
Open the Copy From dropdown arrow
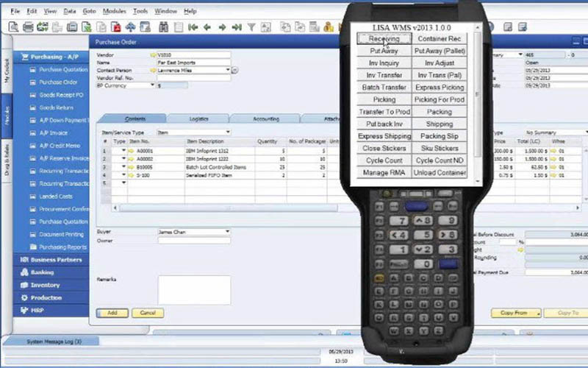[x=539, y=314]
